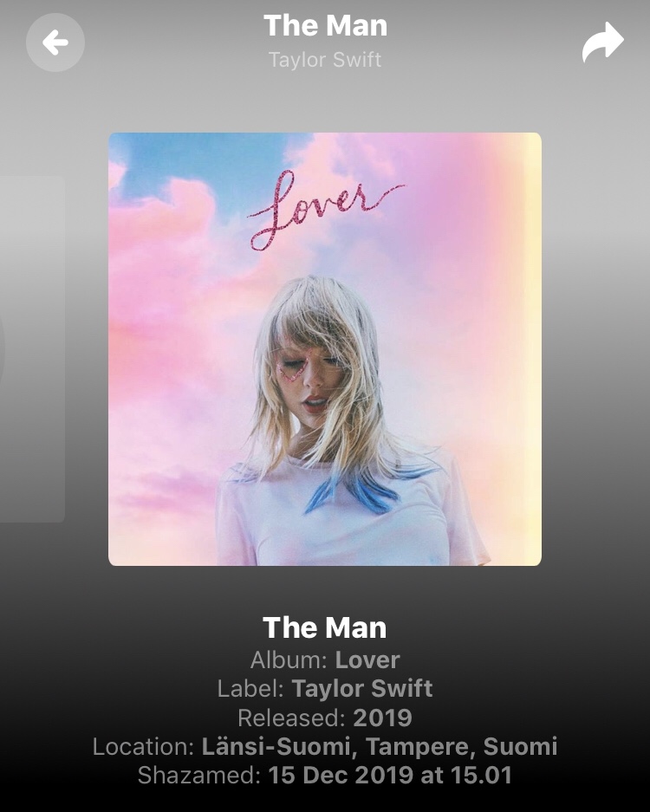
Task: Tap the bold 2019 release year
Action: [383, 718]
